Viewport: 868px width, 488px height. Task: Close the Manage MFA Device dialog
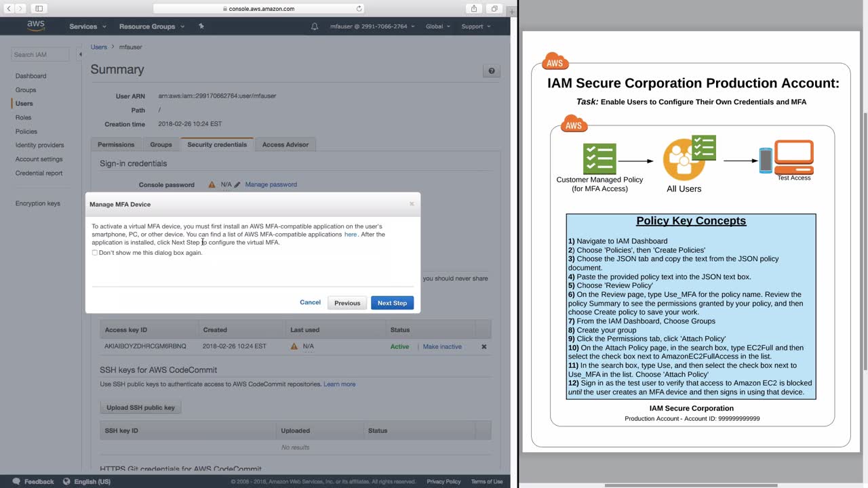point(412,204)
